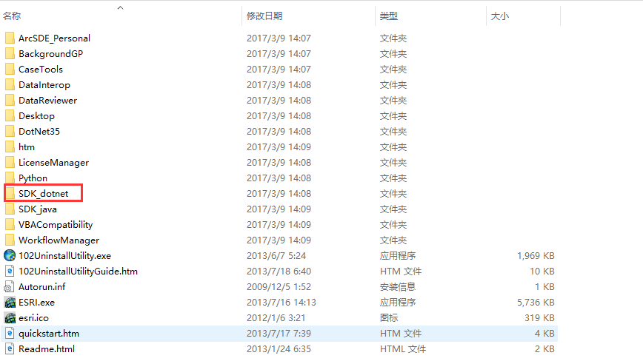Select the Autorun.inf settings file icon

(10, 287)
